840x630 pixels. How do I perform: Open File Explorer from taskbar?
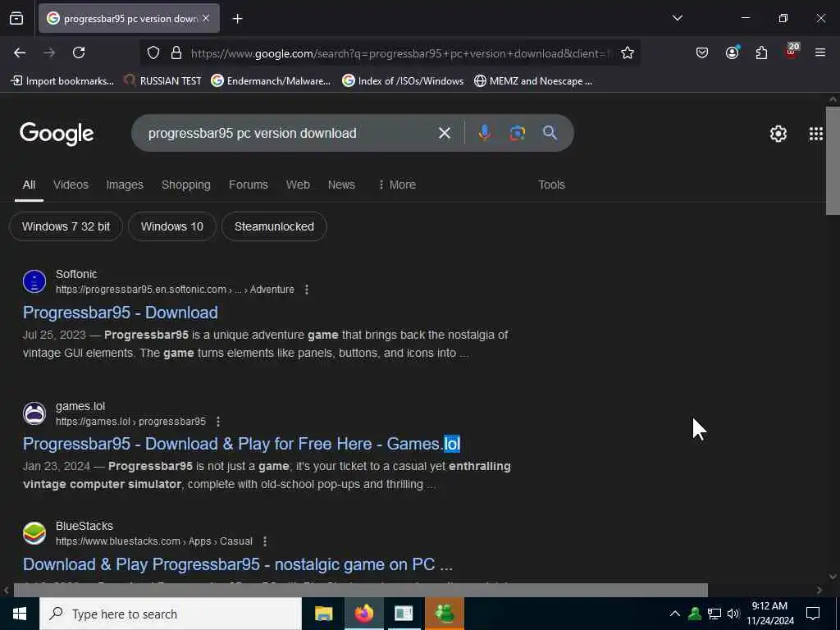click(323, 614)
